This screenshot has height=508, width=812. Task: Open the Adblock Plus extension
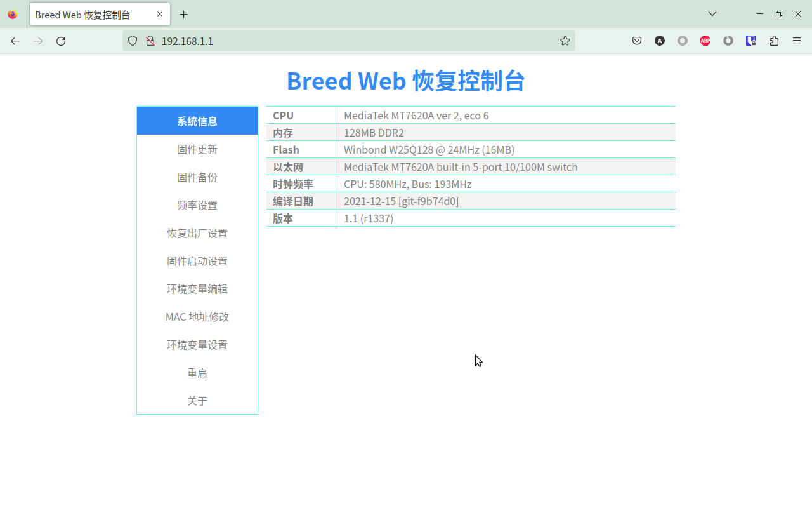pyautogui.click(x=705, y=41)
